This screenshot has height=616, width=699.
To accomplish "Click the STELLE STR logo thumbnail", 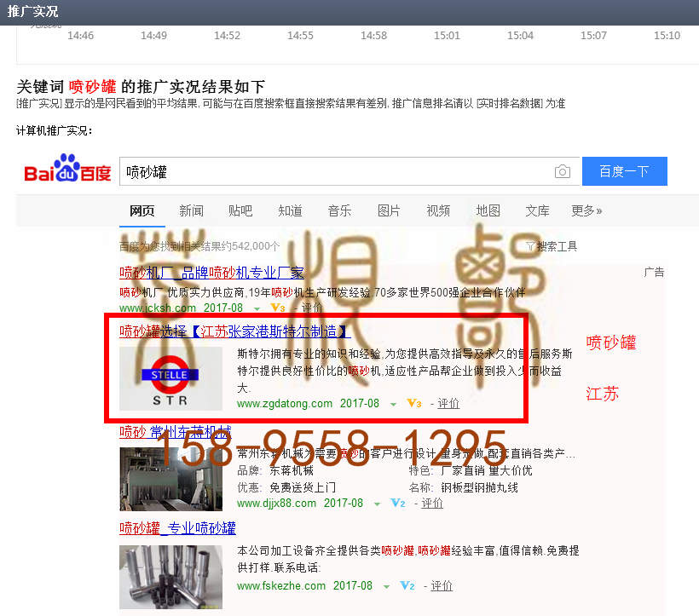I will [x=170, y=378].
